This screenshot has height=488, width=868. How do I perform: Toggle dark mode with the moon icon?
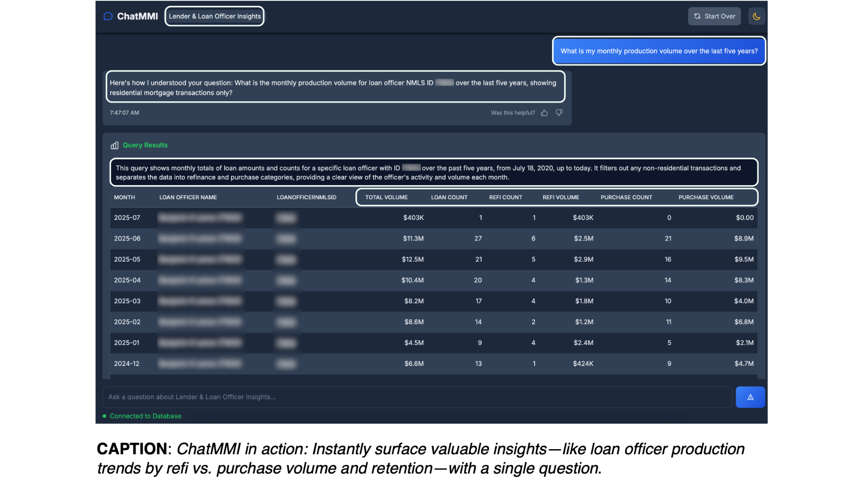click(x=756, y=16)
